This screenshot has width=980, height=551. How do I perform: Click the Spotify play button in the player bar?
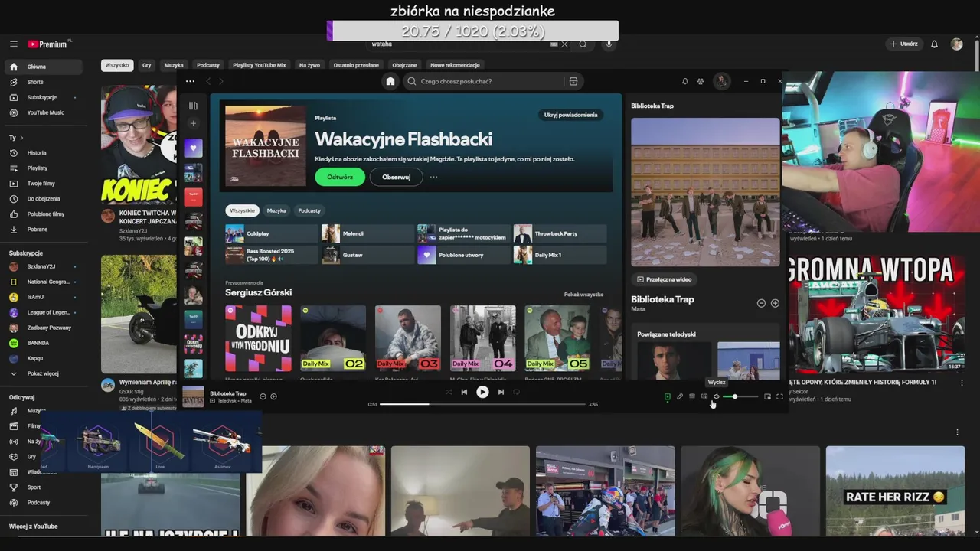482,392
